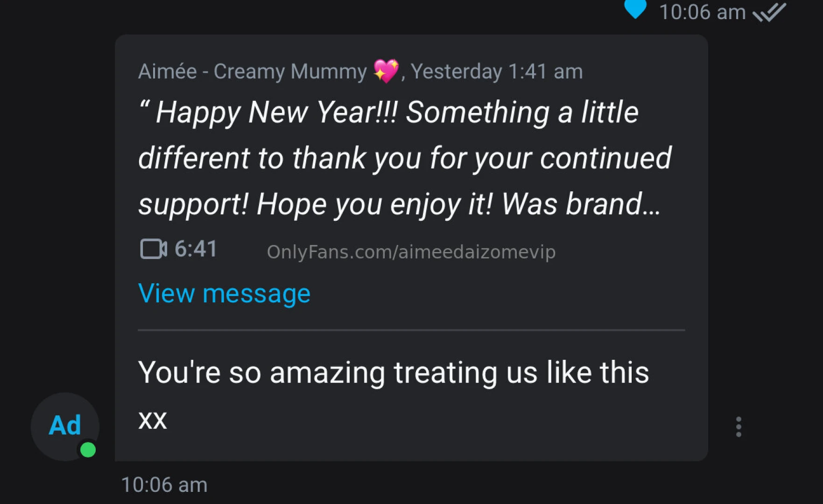Click the 6:41 video duration label
Viewport: 823px width, 504px height.
(x=196, y=249)
